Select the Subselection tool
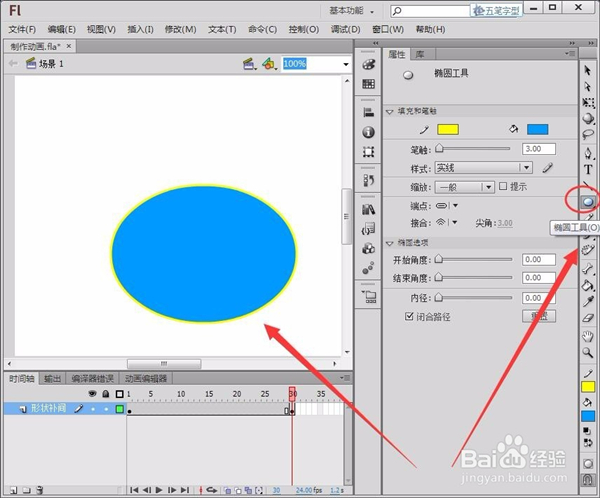 tap(588, 87)
